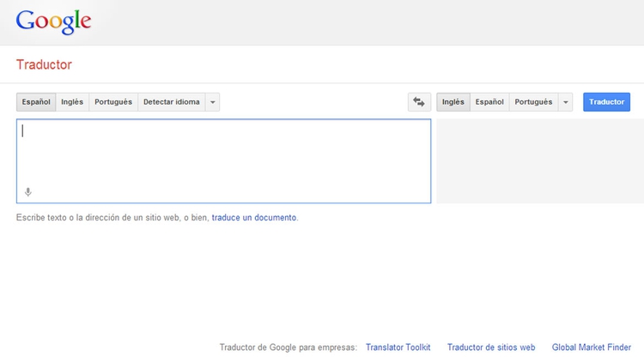Open Traductor de sitios web link

pyautogui.click(x=491, y=347)
